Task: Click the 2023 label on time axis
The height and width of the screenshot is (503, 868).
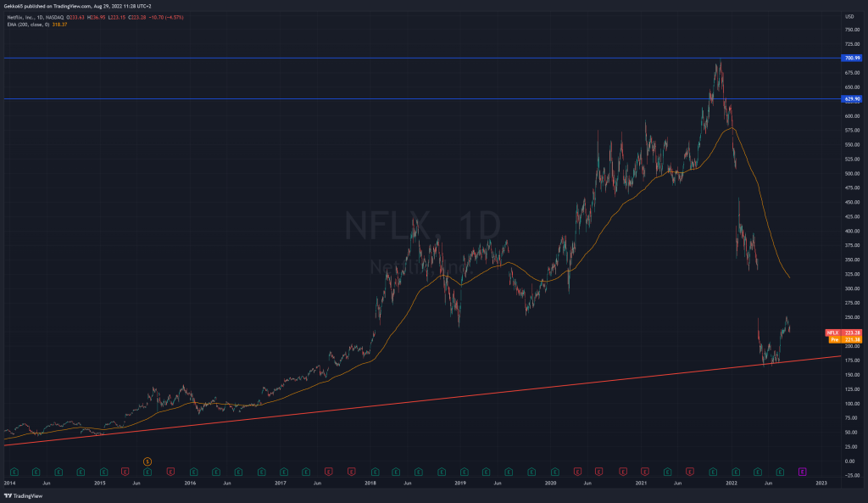Action: pyautogui.click(x=821, y=482)
